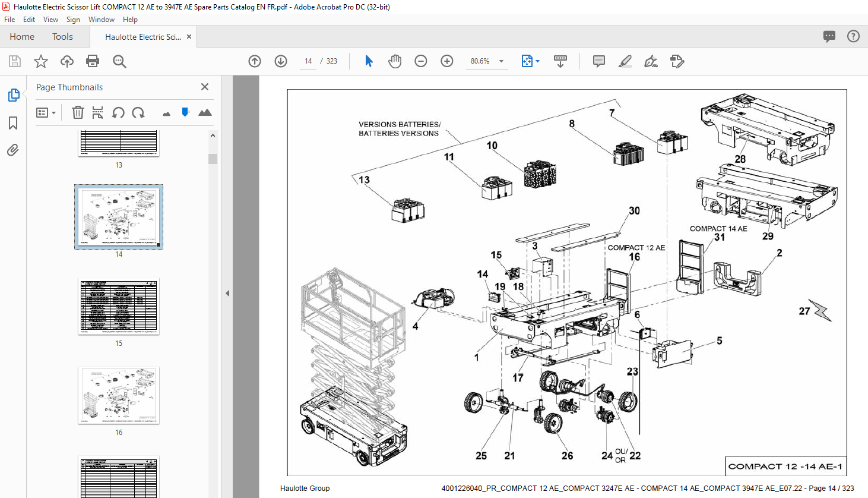The image size is (868, 498).
Task: Click the 'VERSIONS BATTERIES/' label in diagram
Action: 400,124
